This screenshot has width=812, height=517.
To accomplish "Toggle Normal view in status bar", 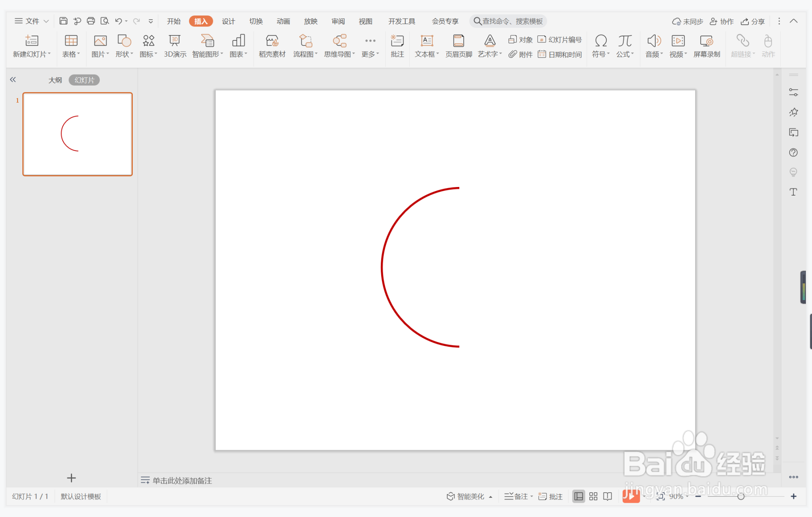I will click(x=578, y=496).
